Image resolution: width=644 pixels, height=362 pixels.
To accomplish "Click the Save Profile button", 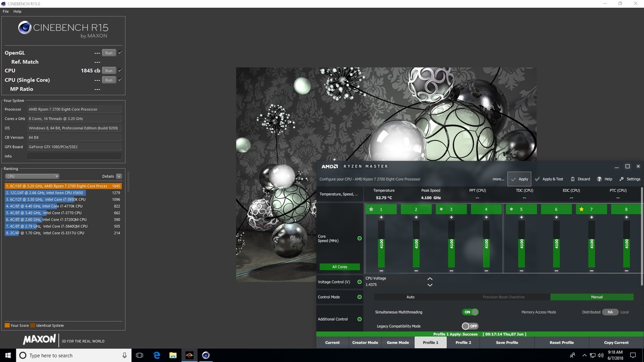I will pos(507,343).
